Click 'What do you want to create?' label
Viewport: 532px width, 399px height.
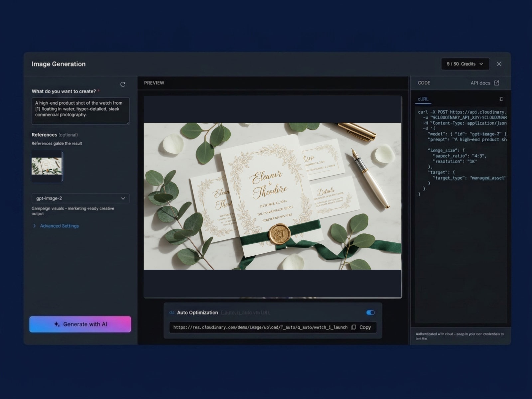coord(64,91)
